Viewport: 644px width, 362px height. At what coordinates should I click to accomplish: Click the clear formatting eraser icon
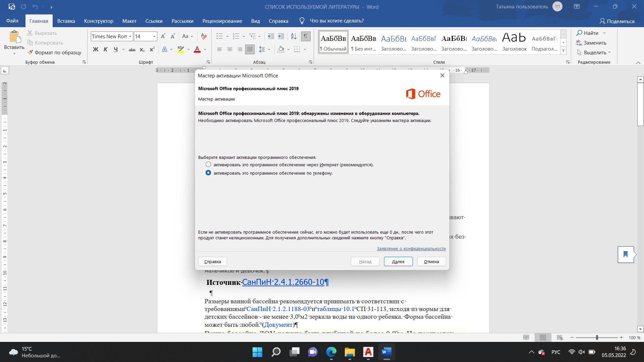(x=204, y=36)
